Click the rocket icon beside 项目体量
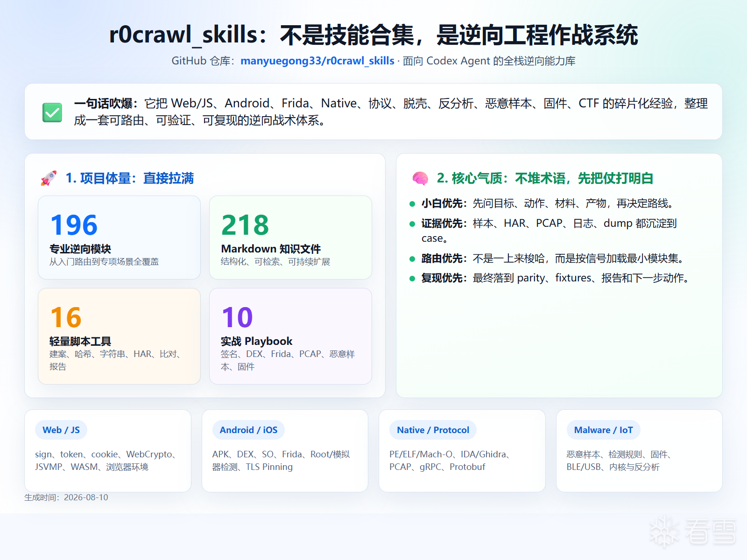 (49, 178)
